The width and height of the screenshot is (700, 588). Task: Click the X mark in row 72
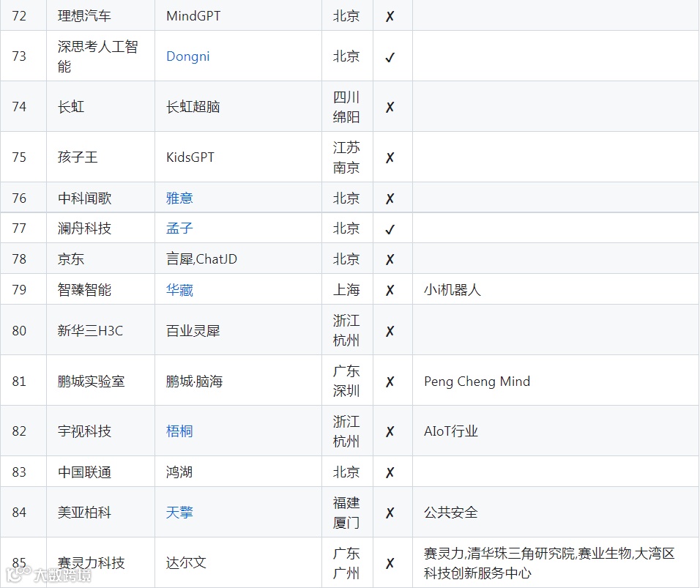(390, 17)
